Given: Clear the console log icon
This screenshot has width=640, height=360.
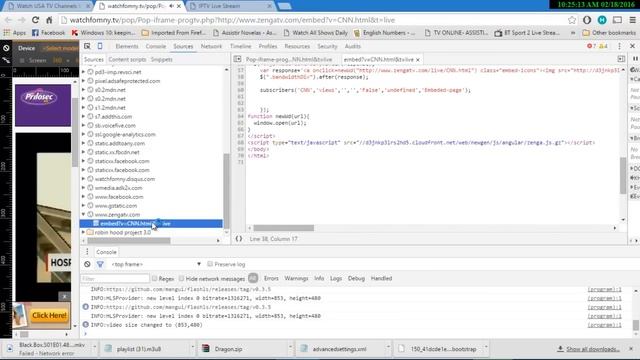Looking at the screenshot, I should point(87,264).
